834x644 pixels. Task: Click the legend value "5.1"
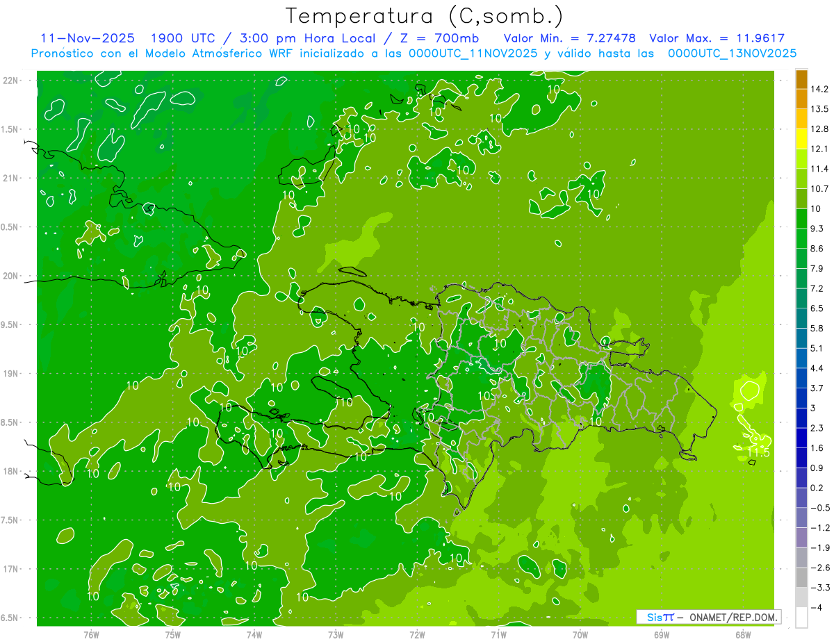click(x=817, y=348)
